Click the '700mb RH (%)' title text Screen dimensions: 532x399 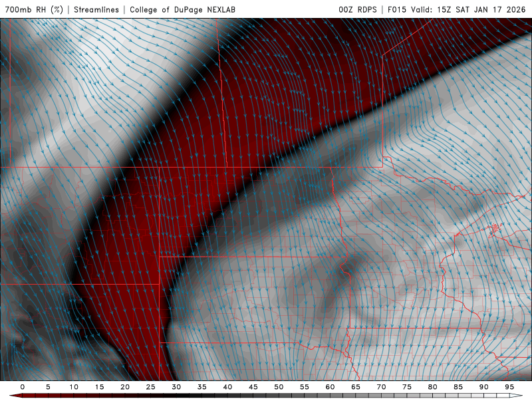coord(34,9)
